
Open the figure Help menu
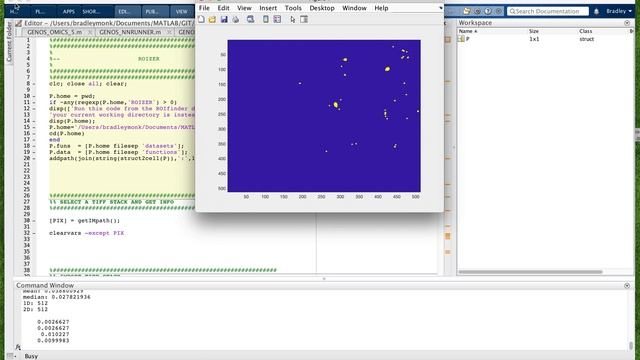[381, 8]
